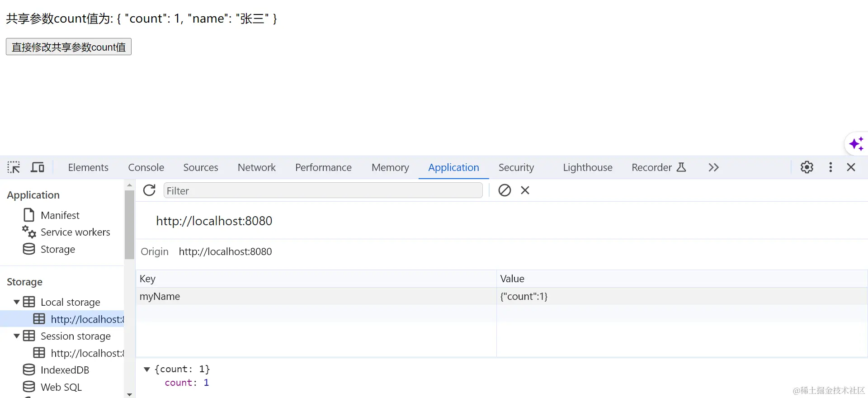The height and width of the screenshot is (398, 868).
Task: Click the http://localhost:8080 heading title
Action: click(214, 221)
